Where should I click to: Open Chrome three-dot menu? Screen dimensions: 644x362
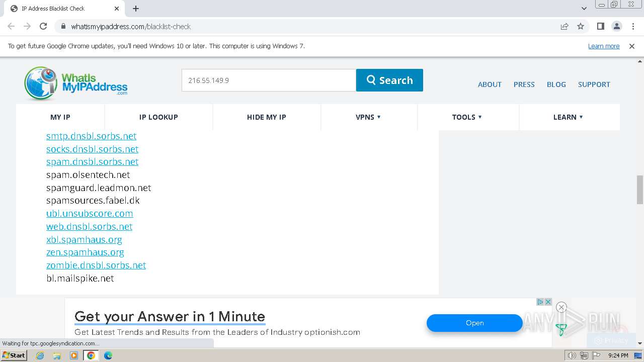633,26
